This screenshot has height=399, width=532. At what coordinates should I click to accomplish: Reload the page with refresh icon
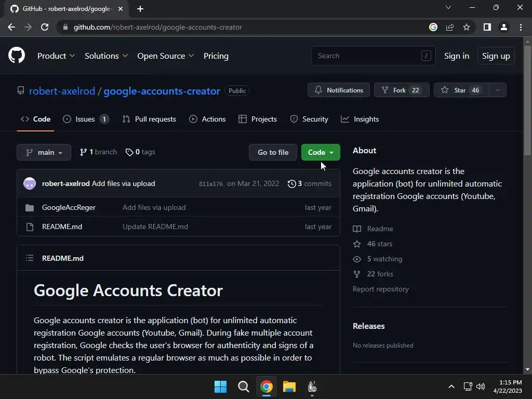(x=45, y=27)
